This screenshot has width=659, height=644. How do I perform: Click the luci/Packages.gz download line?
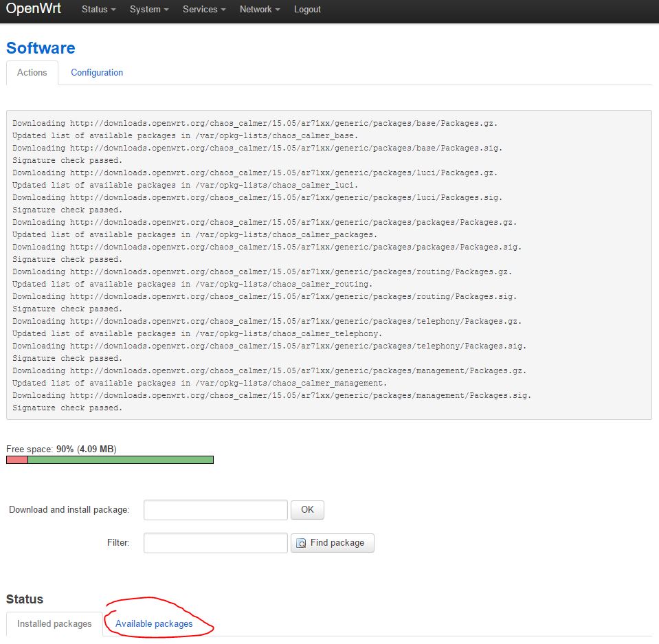click(x=255, y=173)
